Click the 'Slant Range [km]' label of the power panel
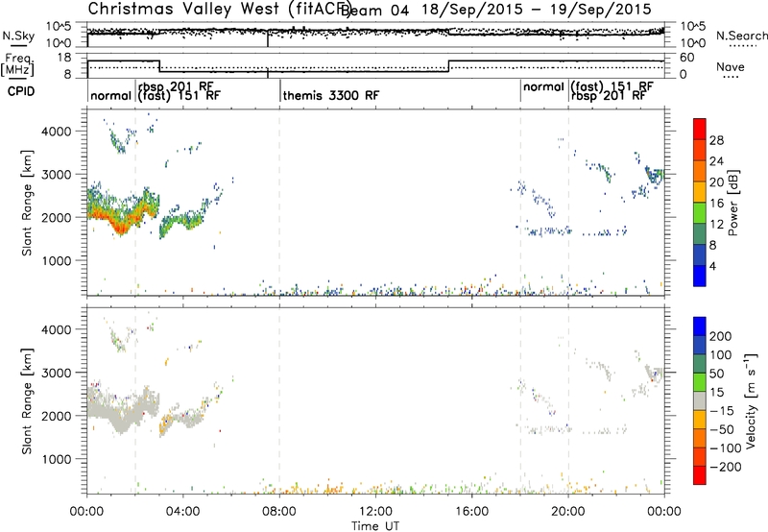The width and height of the screenshot is (768, 532). 28,203
